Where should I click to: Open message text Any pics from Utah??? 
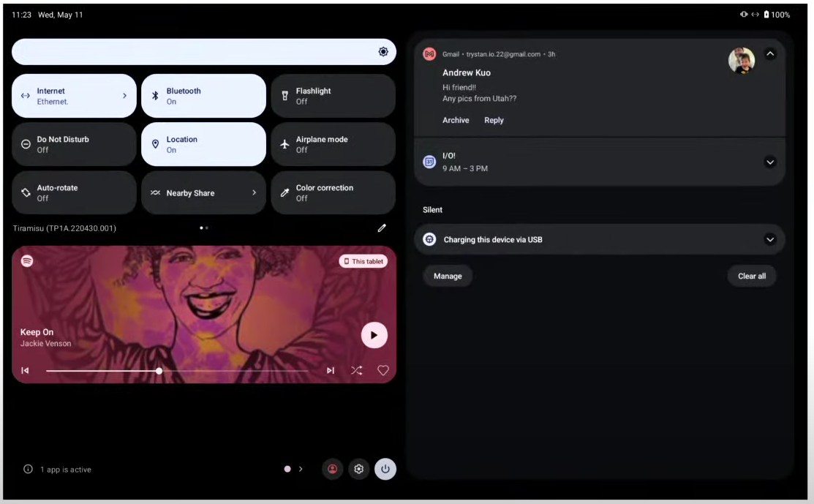point(479,99)
